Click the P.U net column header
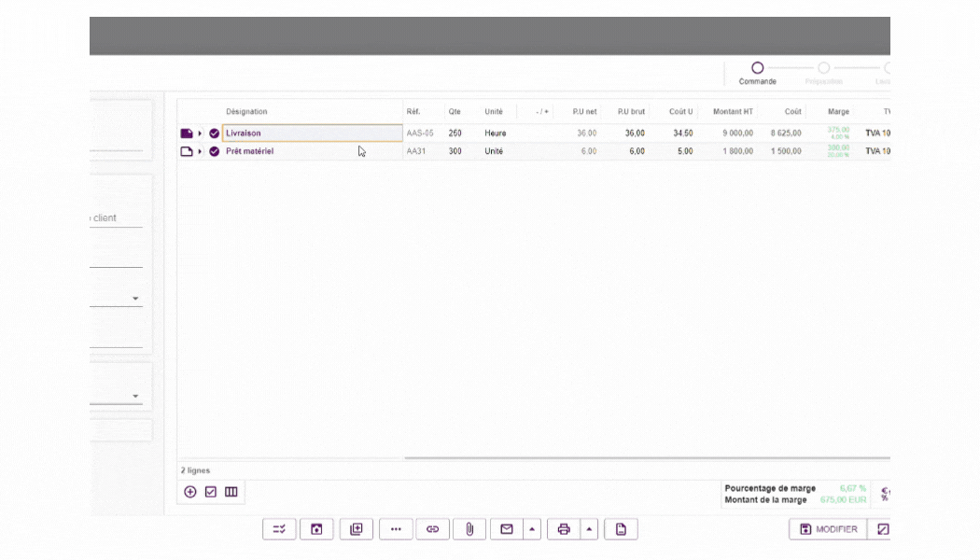The width and height of the screenshot is (980, 560). pos(584,112)
